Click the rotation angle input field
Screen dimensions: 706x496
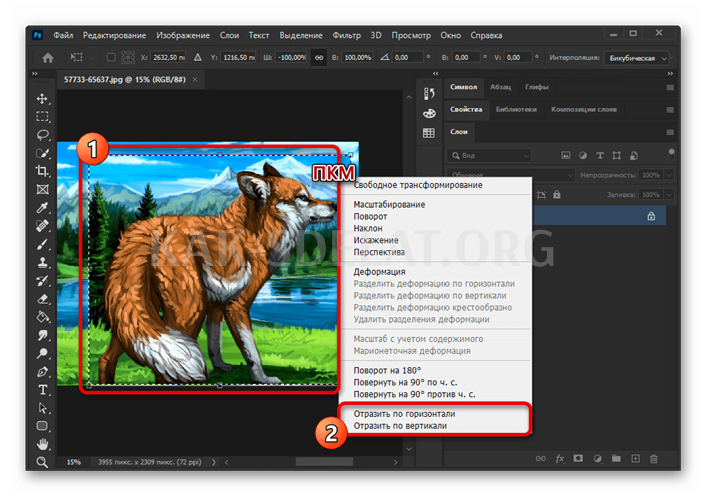click(408, 58)
